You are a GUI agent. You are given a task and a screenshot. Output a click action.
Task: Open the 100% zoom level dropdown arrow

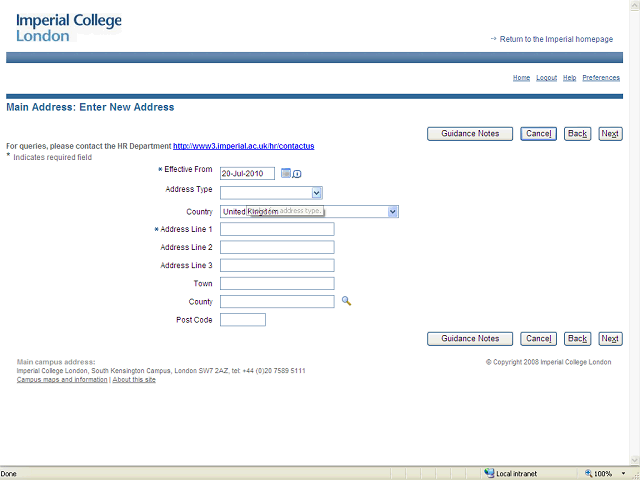[622, 473]
